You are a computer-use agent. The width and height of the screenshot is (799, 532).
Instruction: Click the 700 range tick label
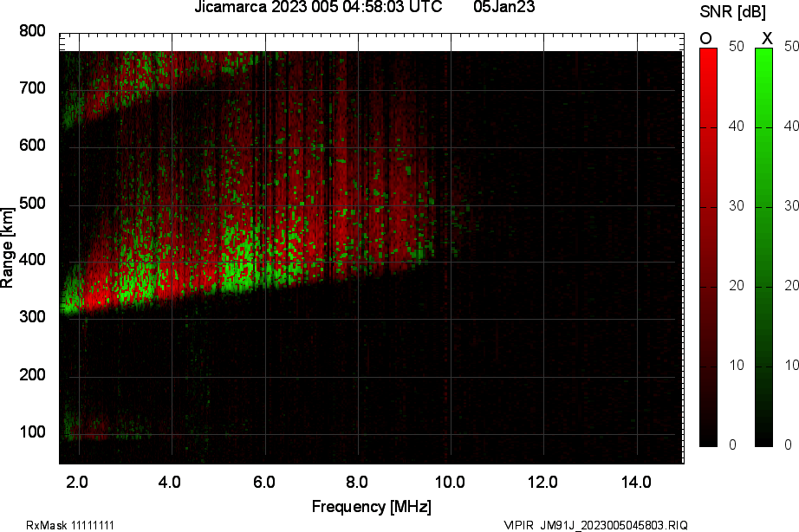pos(33,88)
